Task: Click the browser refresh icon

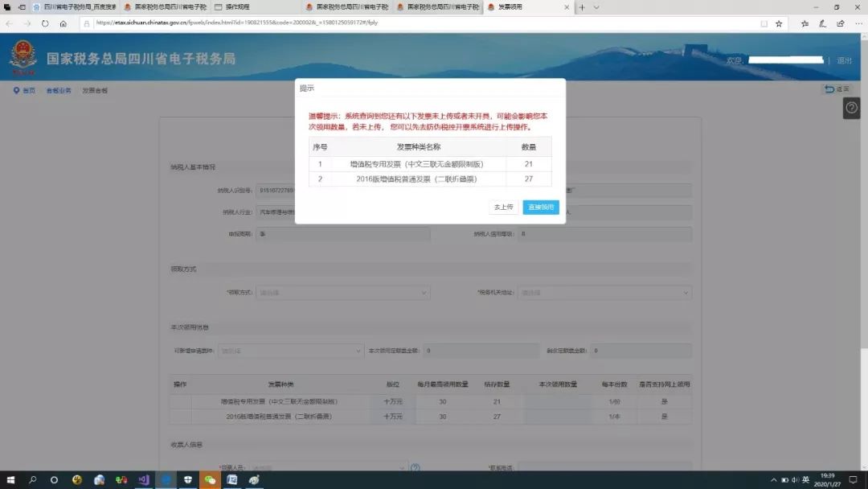Action: coord(45,23)
